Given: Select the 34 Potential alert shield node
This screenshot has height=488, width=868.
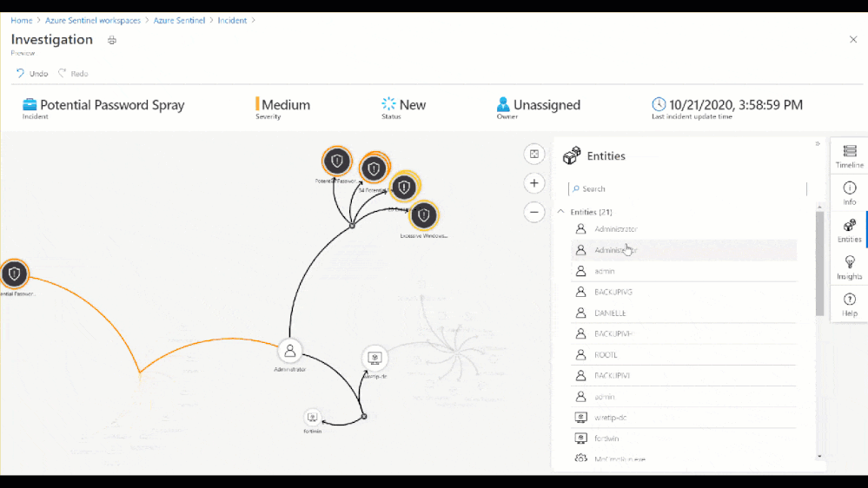Looking at the screenshot, I should tap(374, 168).
